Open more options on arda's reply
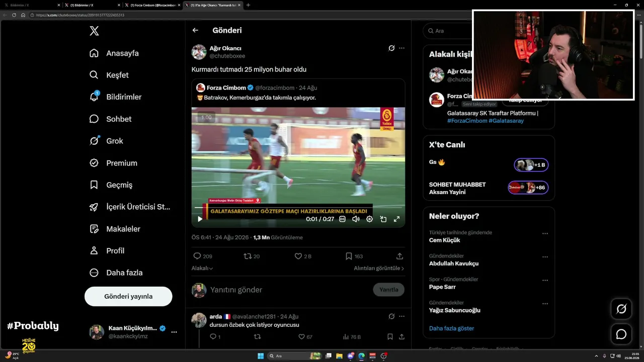Viewport: 644px width, 362px height. point(401,316)
